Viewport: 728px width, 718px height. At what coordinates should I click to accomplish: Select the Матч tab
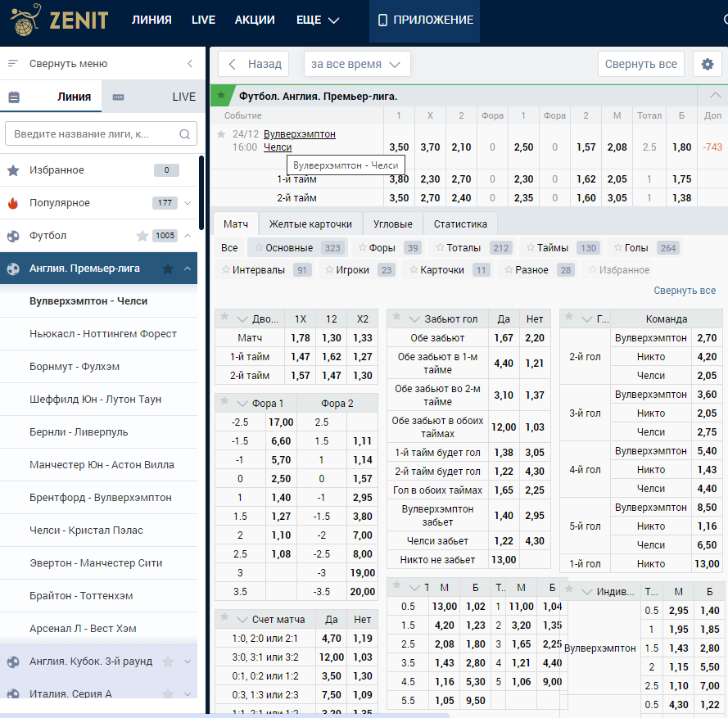pyautogui.click(x=235, y=224)
